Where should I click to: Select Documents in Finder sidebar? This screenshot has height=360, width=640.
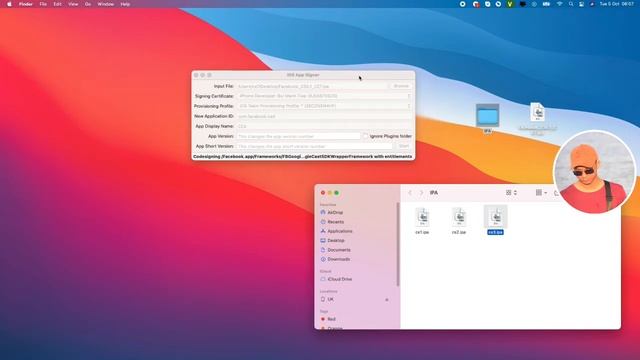339,250
